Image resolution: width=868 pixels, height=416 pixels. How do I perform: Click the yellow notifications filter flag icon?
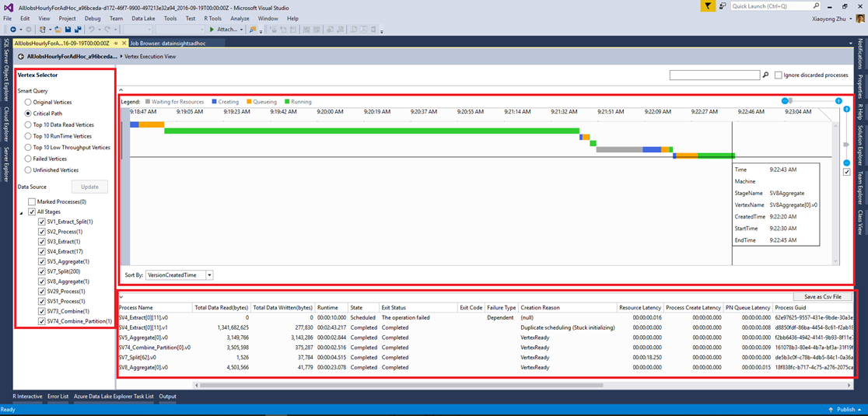[x=708, y=6]
